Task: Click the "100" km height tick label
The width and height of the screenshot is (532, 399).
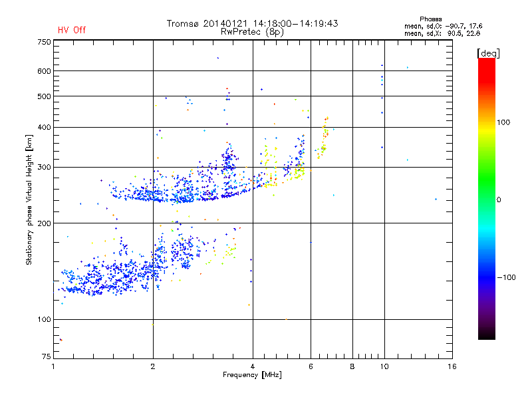Action: (44, 320)
